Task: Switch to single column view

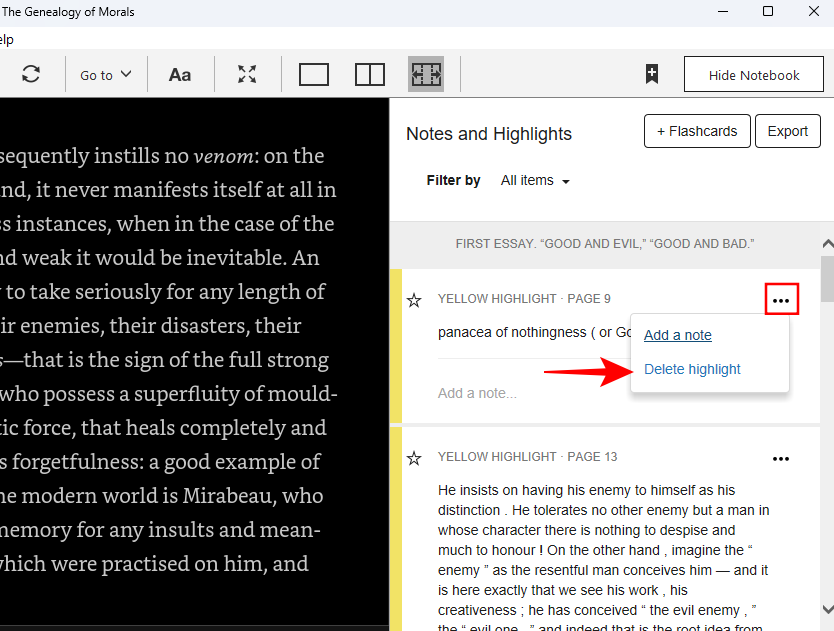Action: [314, 75]
